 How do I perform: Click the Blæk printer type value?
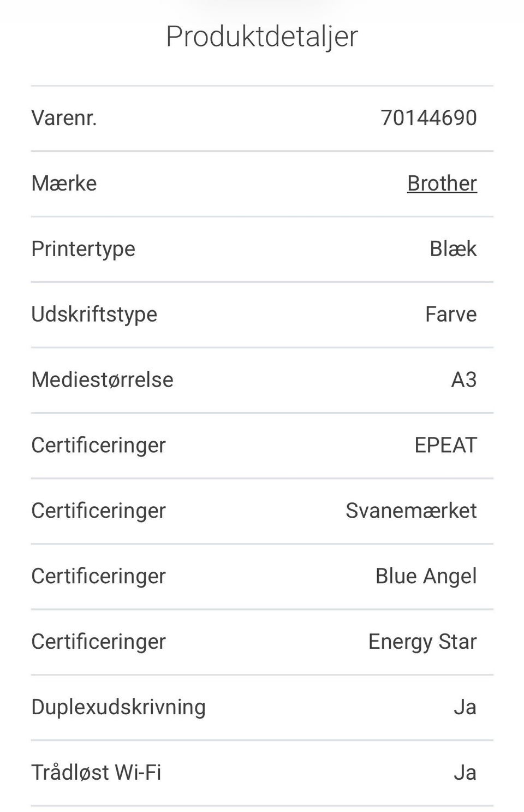click(453, 249)
